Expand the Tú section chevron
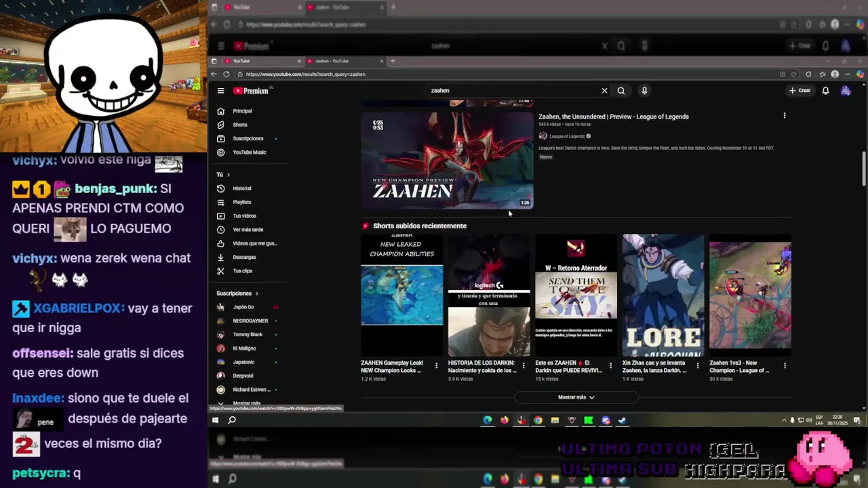Screen dimensions: 868x488 [229, 175]
